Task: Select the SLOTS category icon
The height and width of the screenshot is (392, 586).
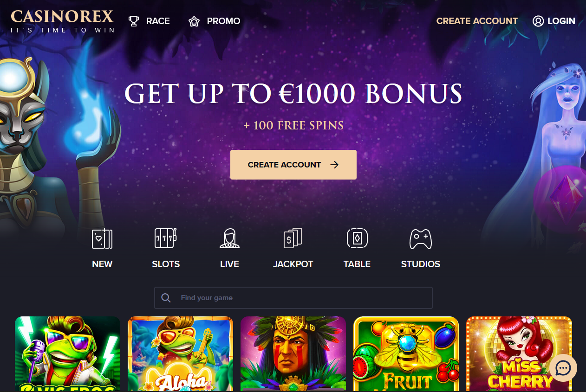Action: [x=166, y=238]
